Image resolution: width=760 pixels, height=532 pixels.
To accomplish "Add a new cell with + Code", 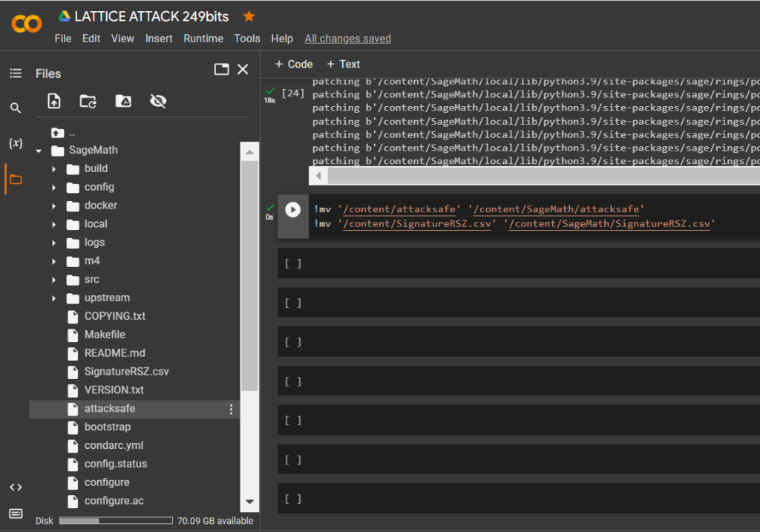I will 292,64.
